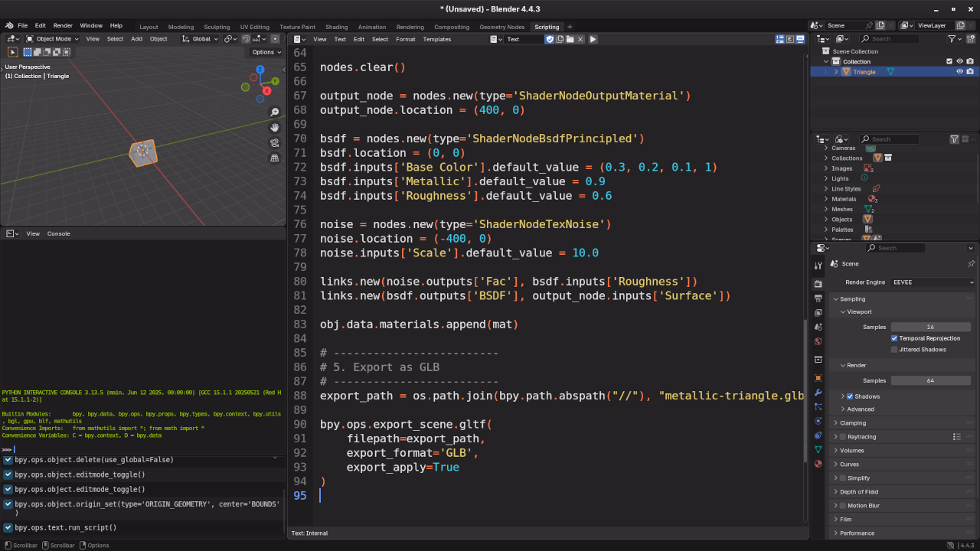980x551 pixels.
Task: Expand the Meshes row in data browser
Action: pos(825,210)
